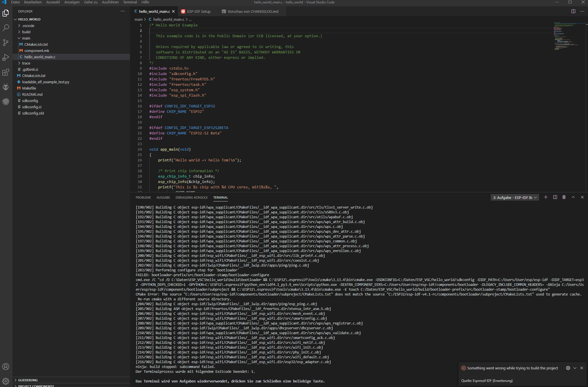Open sdkconfig.ci file
This screenshot has width=588, height=387.
(32, 107)
